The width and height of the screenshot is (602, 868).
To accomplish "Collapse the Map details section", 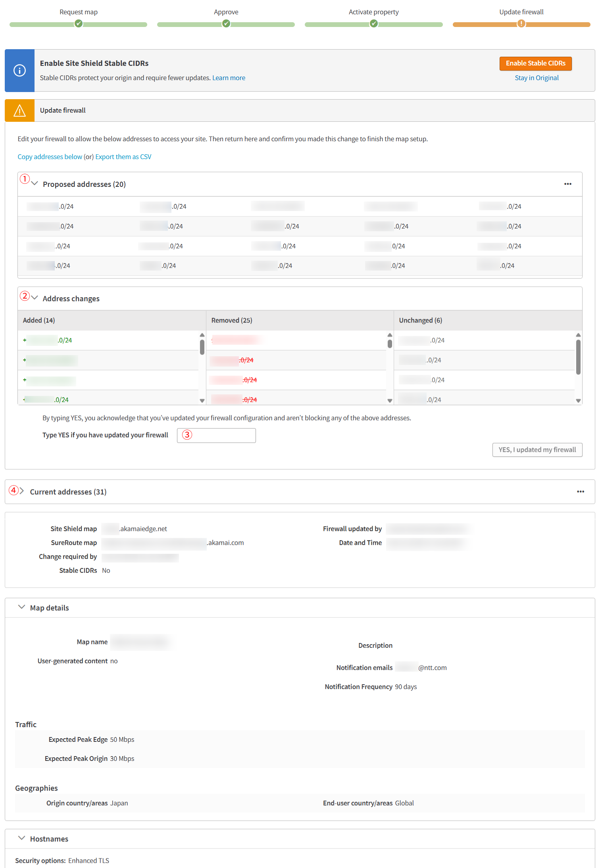I will 22,607.
